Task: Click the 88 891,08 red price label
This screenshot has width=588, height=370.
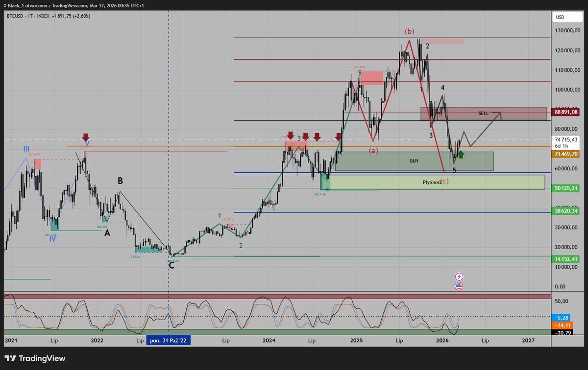Action: (x=565, y=112)
